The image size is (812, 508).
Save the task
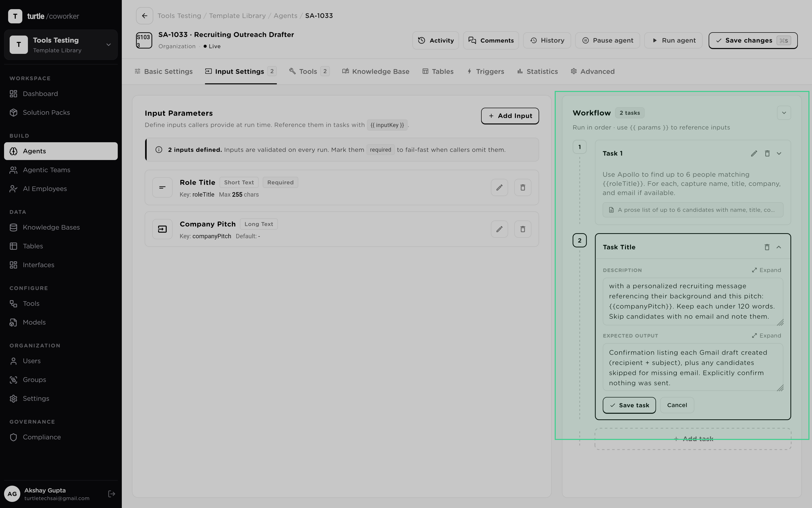pos(629,405)
